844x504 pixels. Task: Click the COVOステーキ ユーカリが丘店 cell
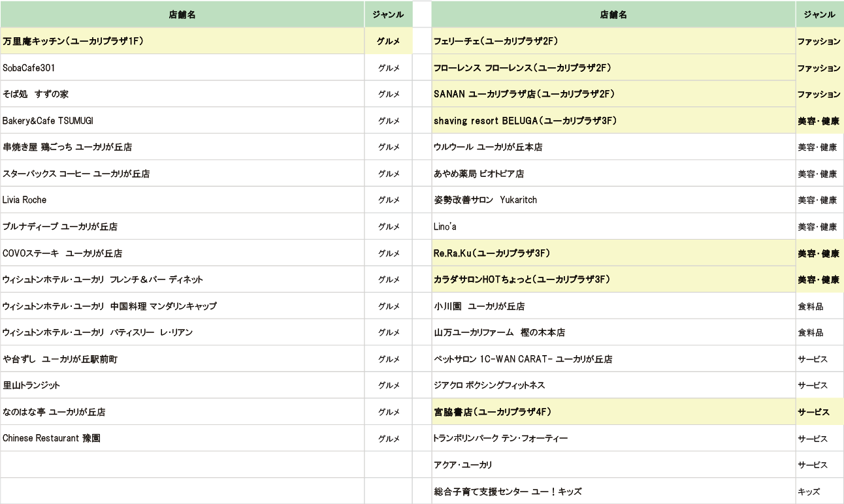click(x=182, y=253)
